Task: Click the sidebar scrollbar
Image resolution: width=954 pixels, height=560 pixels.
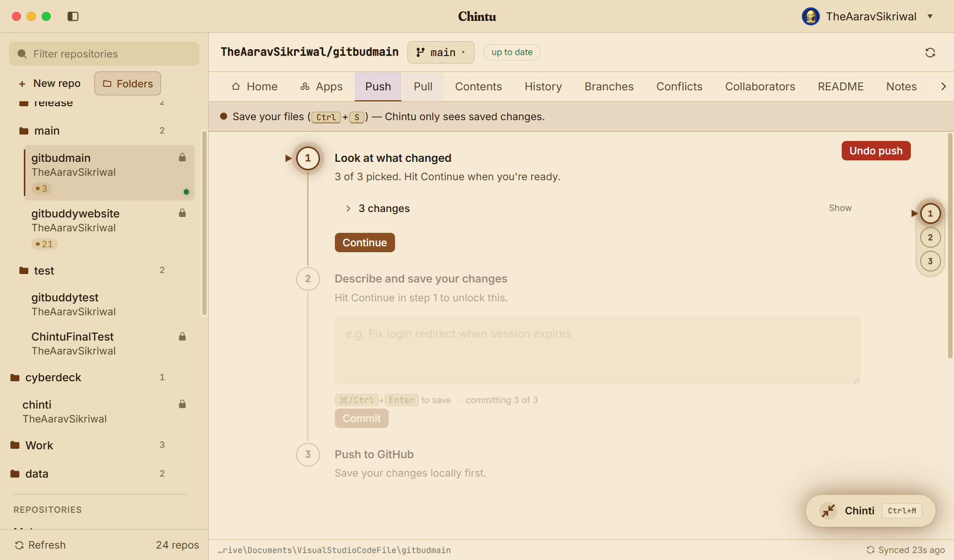Action: 204,223
